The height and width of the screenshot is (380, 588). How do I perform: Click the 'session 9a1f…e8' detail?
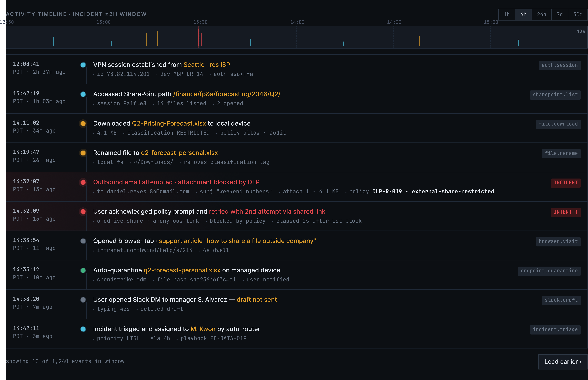[121, 104]
